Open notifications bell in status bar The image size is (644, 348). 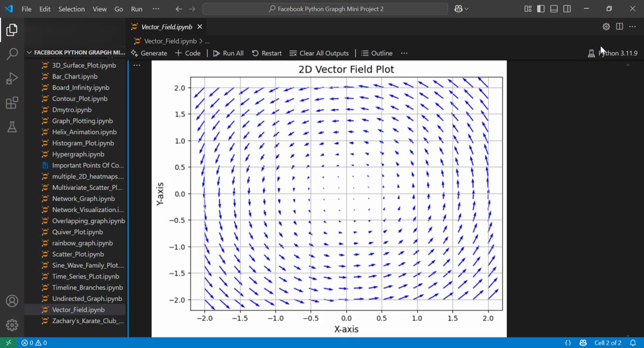[x=633, y=343]
